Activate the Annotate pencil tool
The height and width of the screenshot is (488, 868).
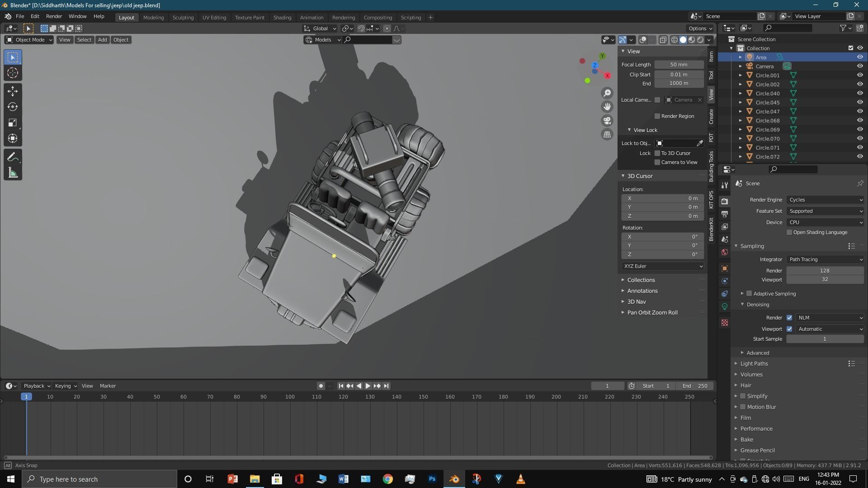pos(13,157)
